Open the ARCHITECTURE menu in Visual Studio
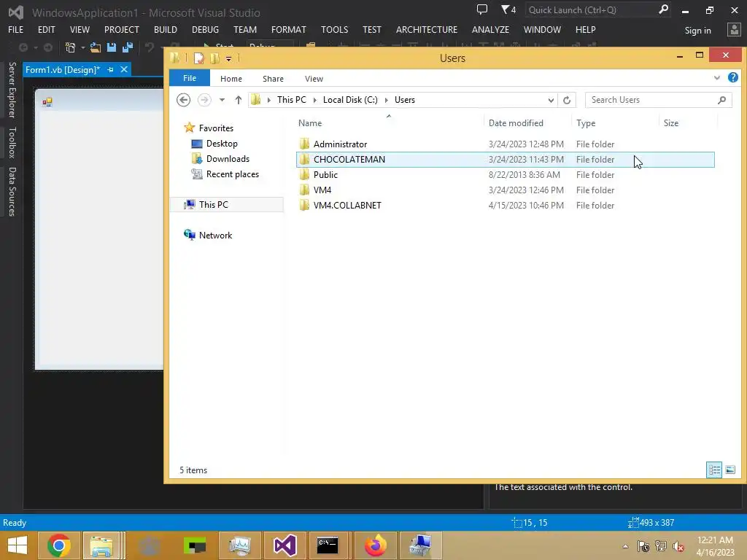Screen dimensions: 747x560 pos(426,29)
